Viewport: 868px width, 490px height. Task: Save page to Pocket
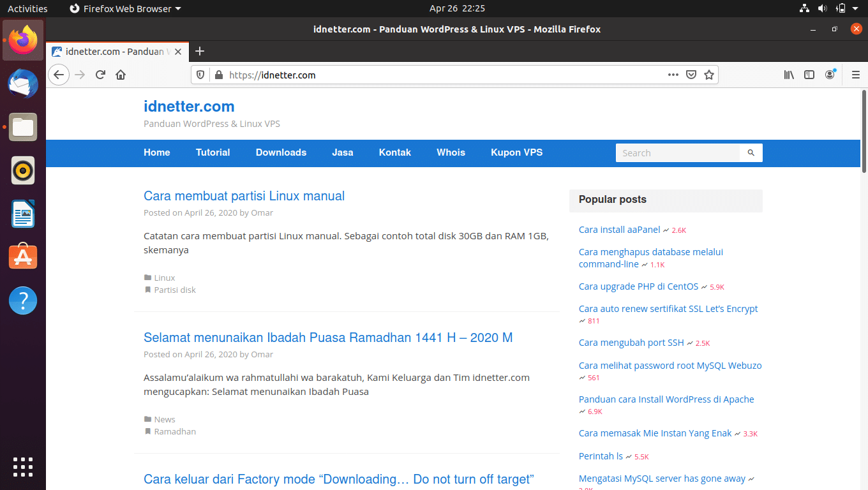[691, 75]
